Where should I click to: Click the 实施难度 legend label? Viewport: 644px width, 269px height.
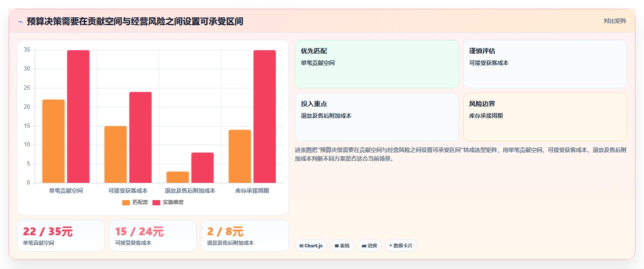click(x=173, y=202)
